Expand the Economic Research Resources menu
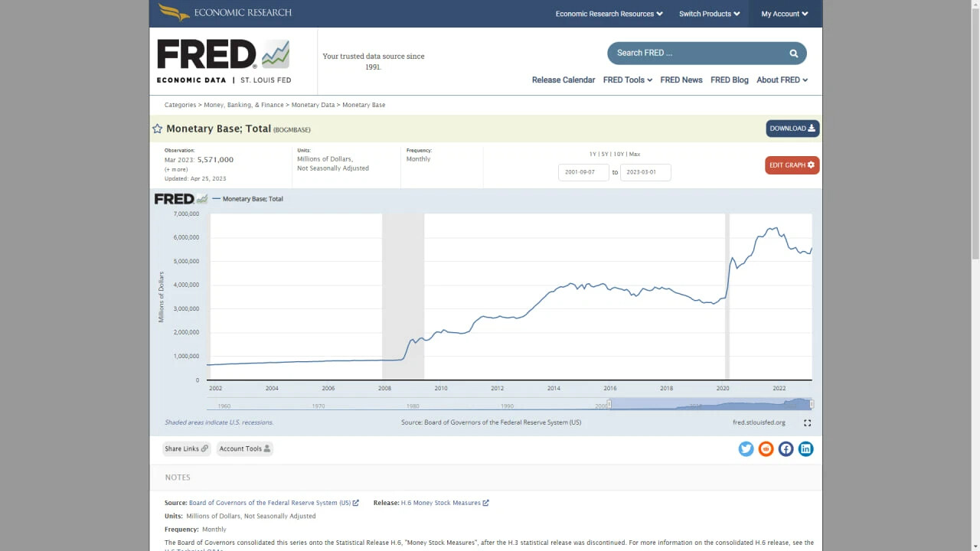Screen dimensions: 980x551 [609, 14]
